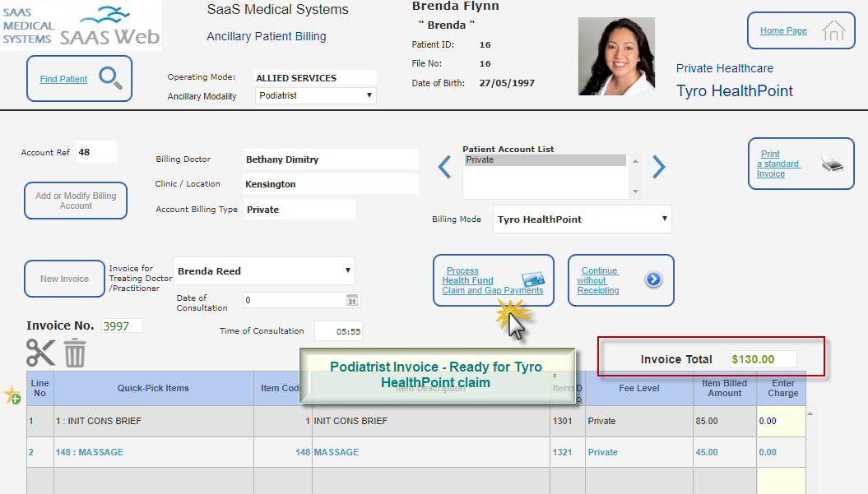Click the Account Billing Type field
868x494 pixels.
coord(299,210)
